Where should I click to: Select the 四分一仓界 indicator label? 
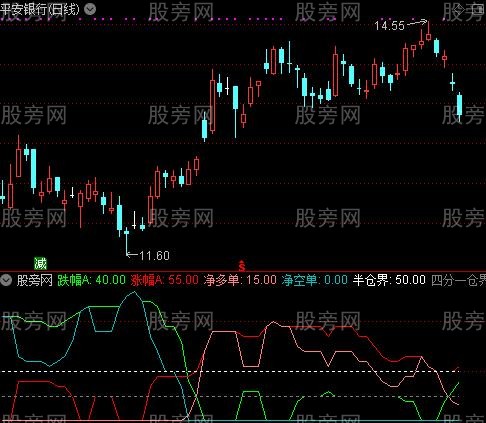[458, 280]
